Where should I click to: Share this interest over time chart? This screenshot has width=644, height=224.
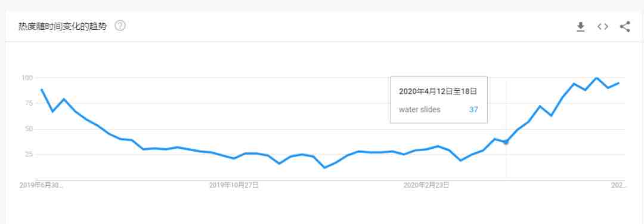point(625,27)
